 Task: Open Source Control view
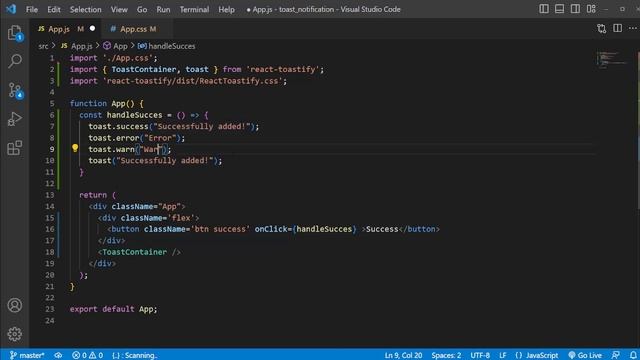[x=15, y=90]
